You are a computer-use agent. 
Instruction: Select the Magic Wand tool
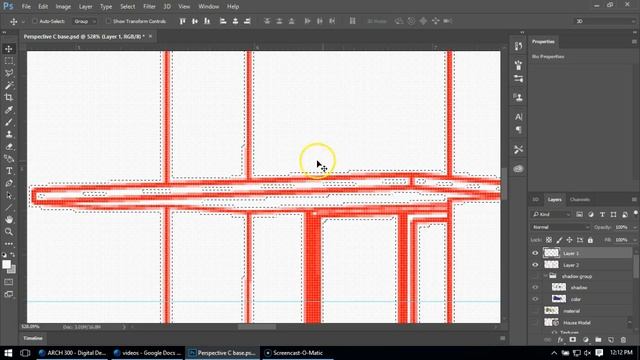(9, 85)
